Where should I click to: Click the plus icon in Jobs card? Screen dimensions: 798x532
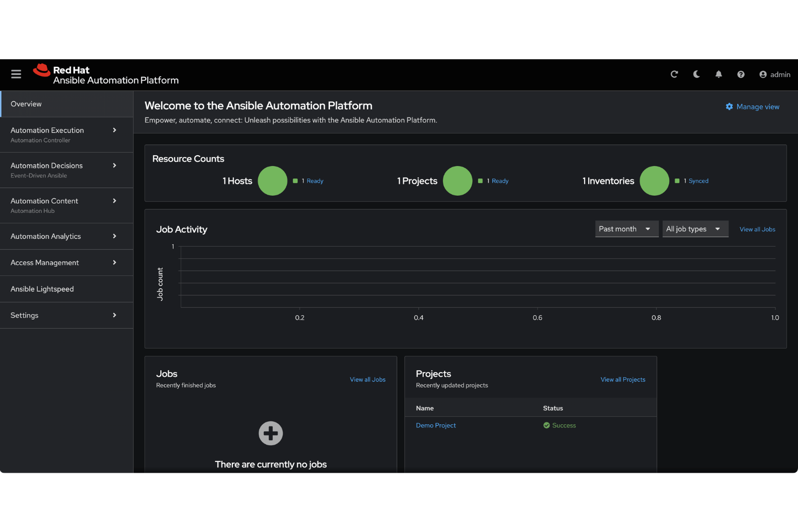pos(271,433)
